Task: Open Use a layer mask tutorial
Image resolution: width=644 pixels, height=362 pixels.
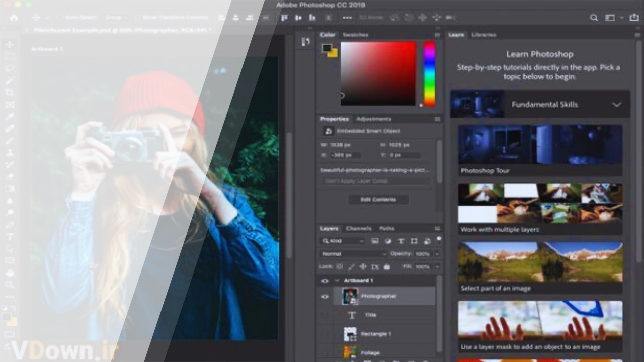Action: [x=540, y=327]
